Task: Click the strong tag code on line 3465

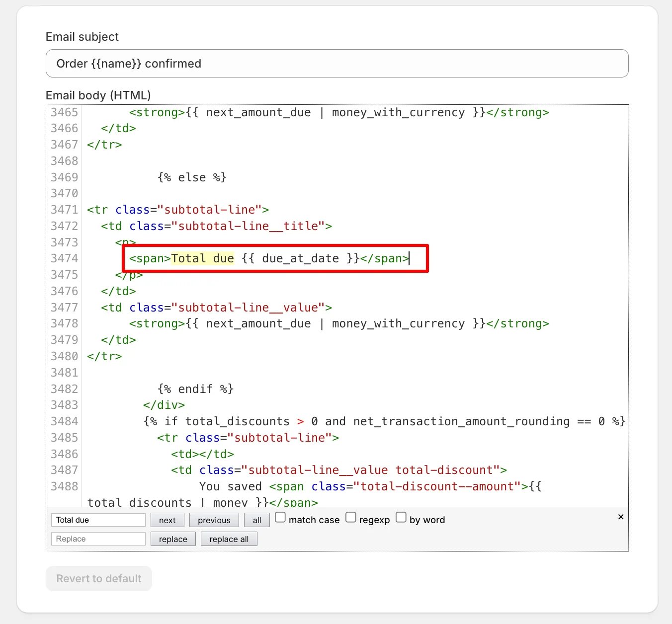Action: pos(339,112)
